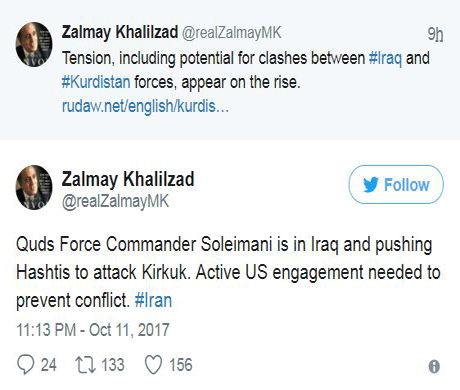
Task: Like the tweet with the heart icon
Action: point(153,365)
